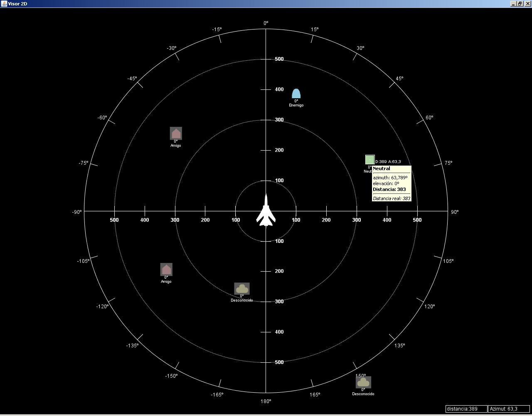Click the 180° bearing label at bottom

(x=266, y=401)
